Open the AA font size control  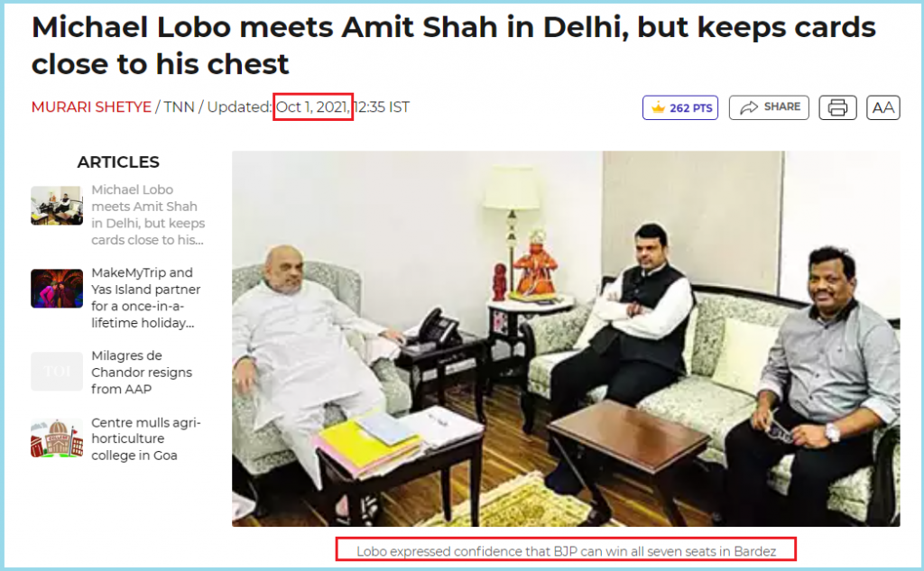(x=882, y=107)
